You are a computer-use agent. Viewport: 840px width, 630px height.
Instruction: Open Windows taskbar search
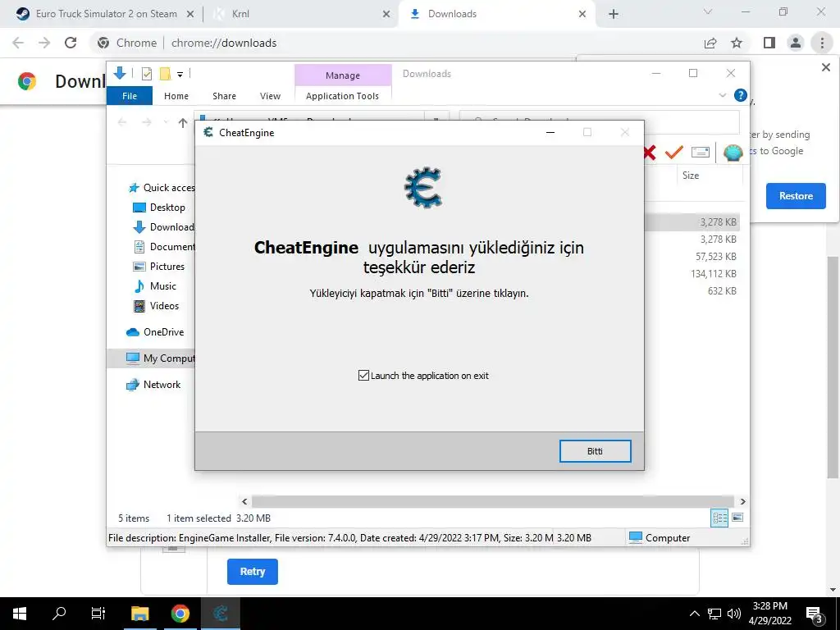(59, 614)
